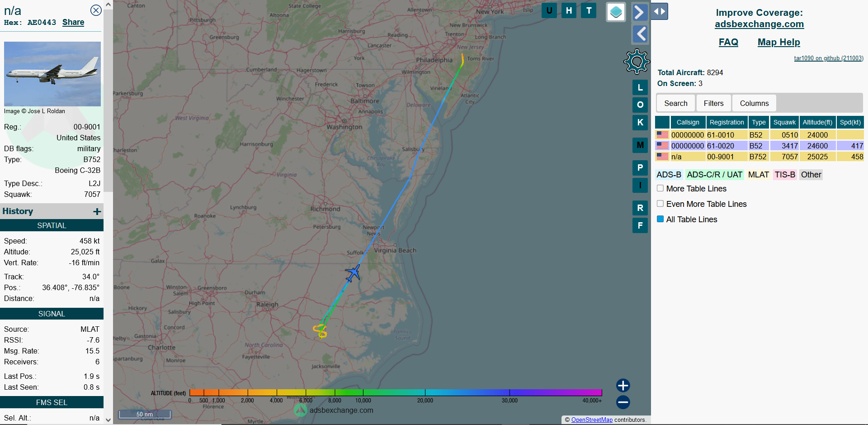Open the FAQ link
868x425 pixels.
click(x=728, y=42)
